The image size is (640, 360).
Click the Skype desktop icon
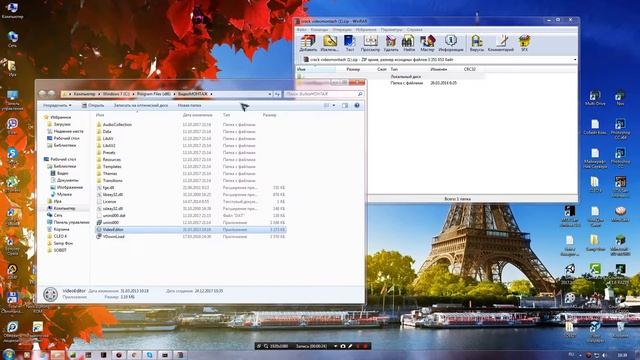click(x=12, y=156)
